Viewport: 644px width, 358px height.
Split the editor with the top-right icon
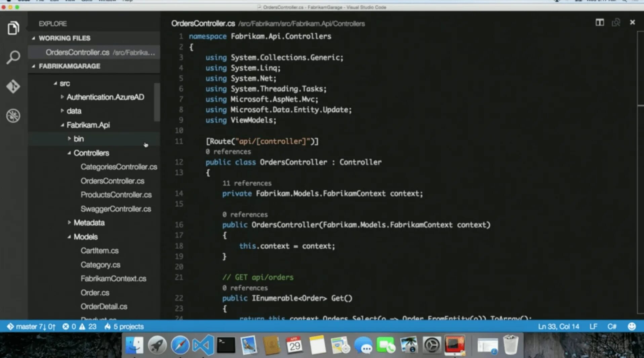(600, 22)
